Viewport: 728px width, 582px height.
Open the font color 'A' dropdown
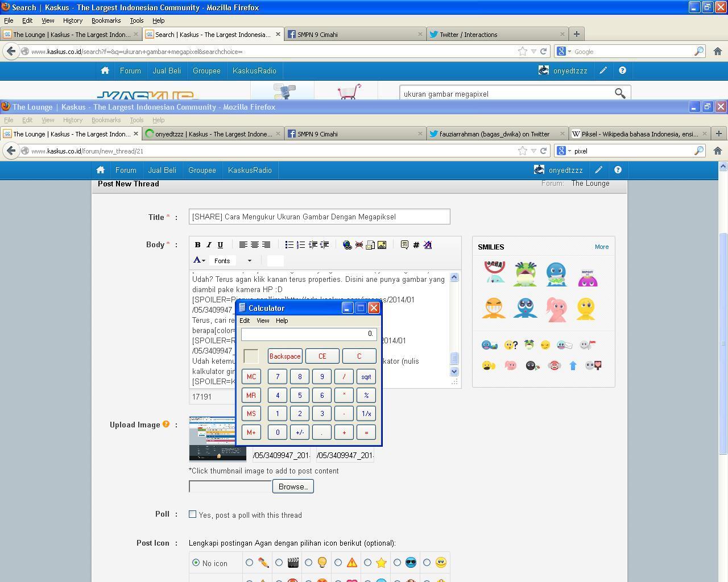[x=199, y=260]
